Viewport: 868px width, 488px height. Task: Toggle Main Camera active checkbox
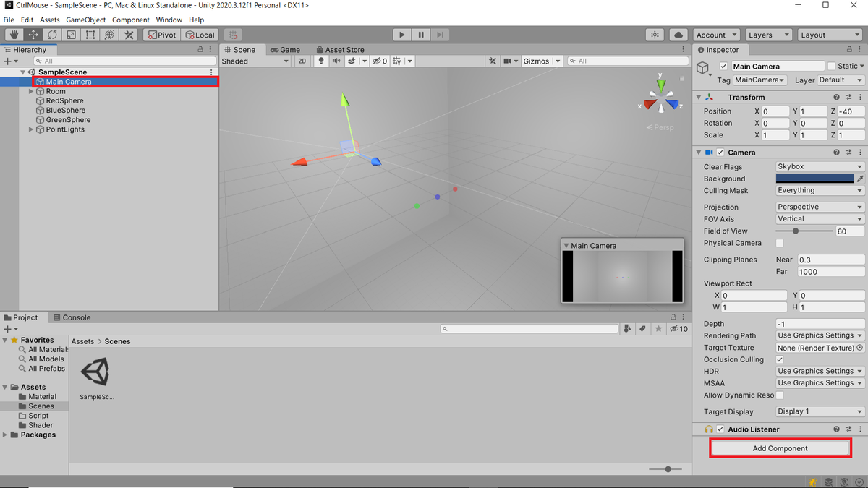(723, 67)
